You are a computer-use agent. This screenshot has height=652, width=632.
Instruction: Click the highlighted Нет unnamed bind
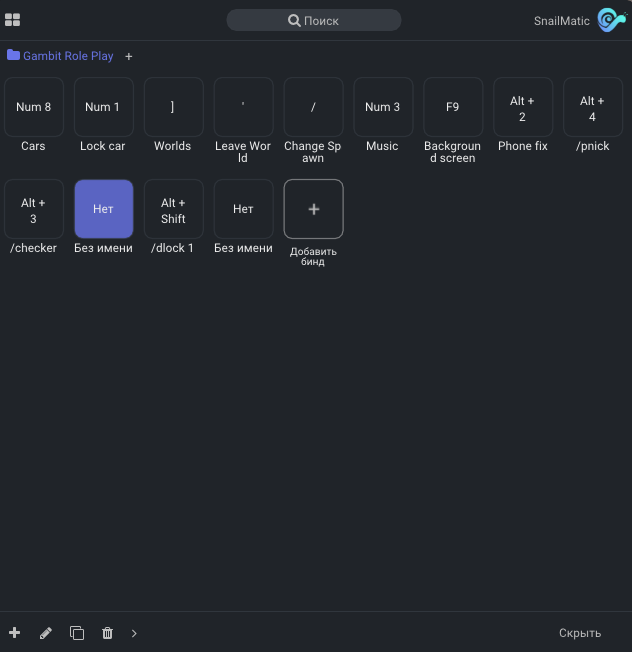[x=104, y=209]
